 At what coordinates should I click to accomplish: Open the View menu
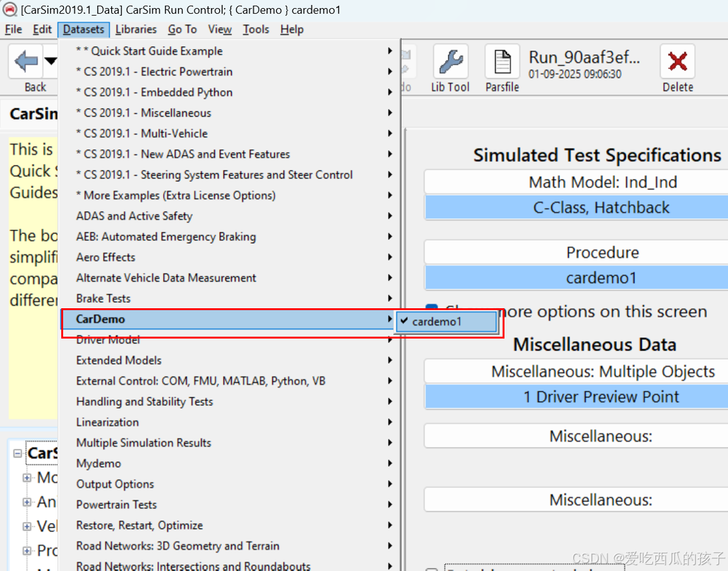[x=220, y=29]
